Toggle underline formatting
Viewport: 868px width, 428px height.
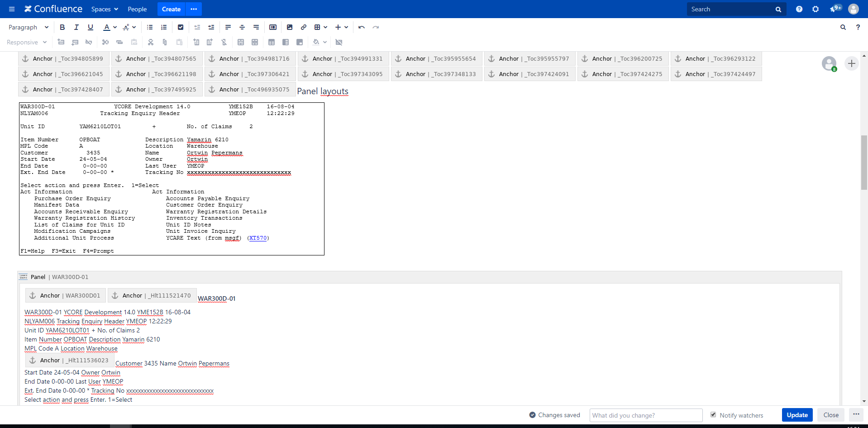pyautogui.click(x=91, y=27)
